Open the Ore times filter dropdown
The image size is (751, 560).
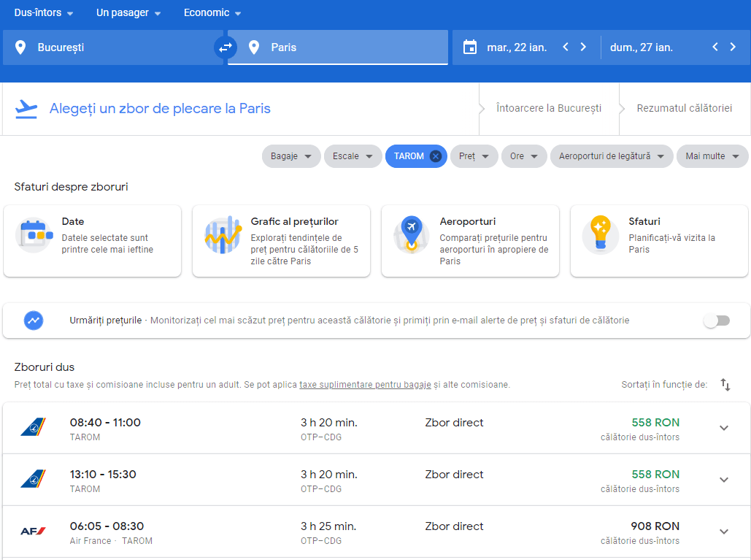point(524,156)
